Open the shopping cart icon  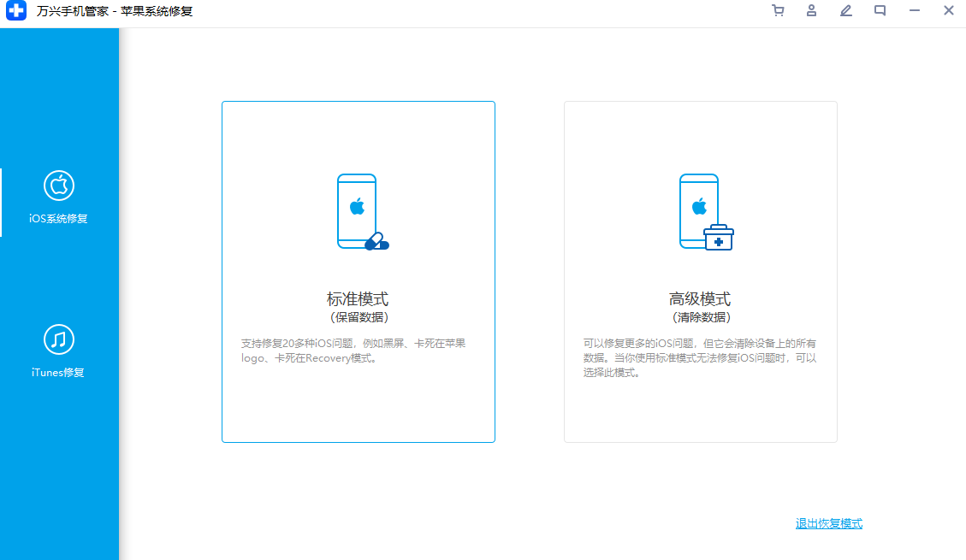click(778, 10)
